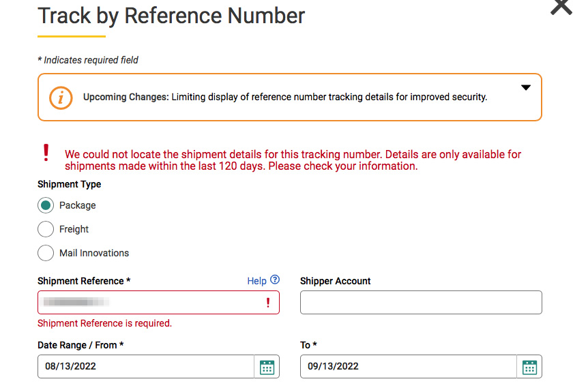
Task: Select the Package shipment type
Action: (x=46, y=205)
